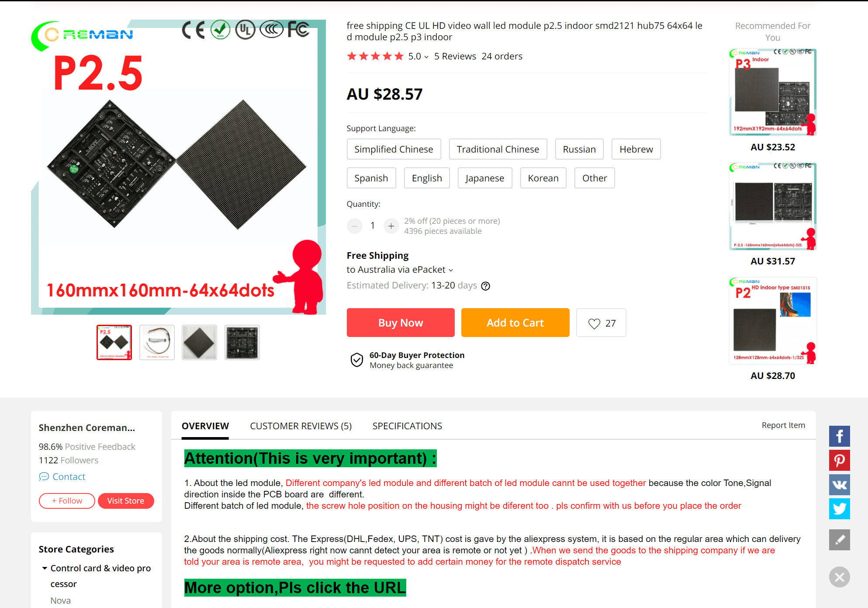This screenshot has height=608, width=868.
Task: Add item to wishlist heart icon
Action: tap(594, 323)
